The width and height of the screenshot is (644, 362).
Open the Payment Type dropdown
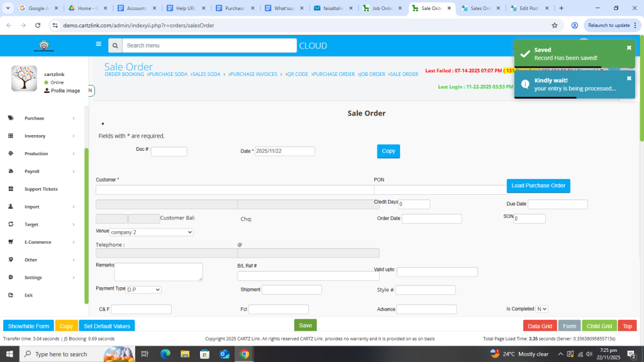143,290
